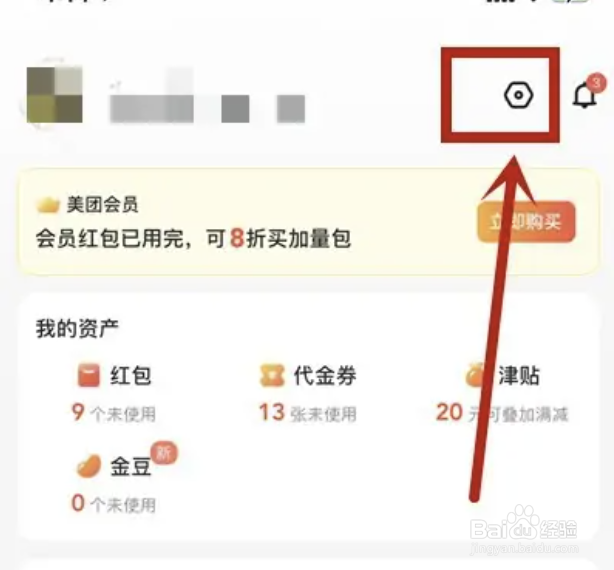Screen dimensions: 614x570
Task: Tap the pixelated profile avatar
Action: [54, 94]
